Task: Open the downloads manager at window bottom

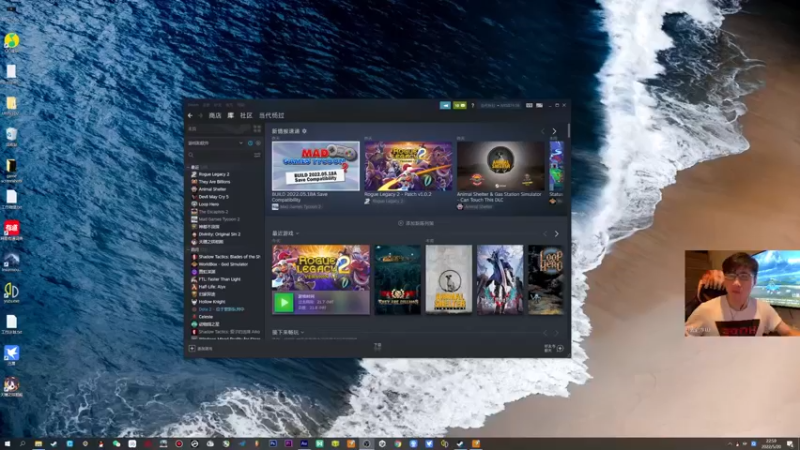Action: pos(378,347)
